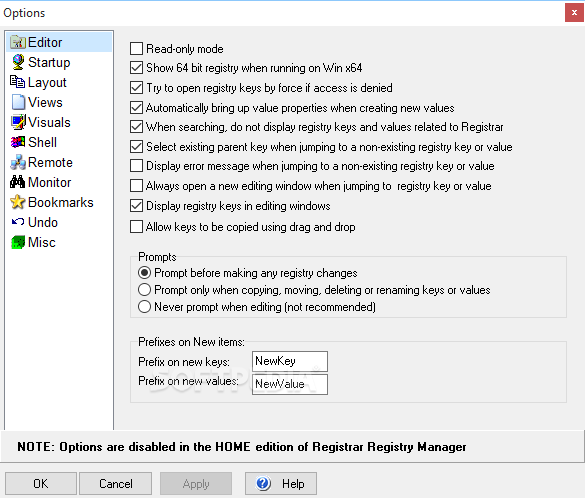Viewport: 585px width, 498px height.
Task: Toggle Automatically bring up value properties
Action: pos(137,108)
